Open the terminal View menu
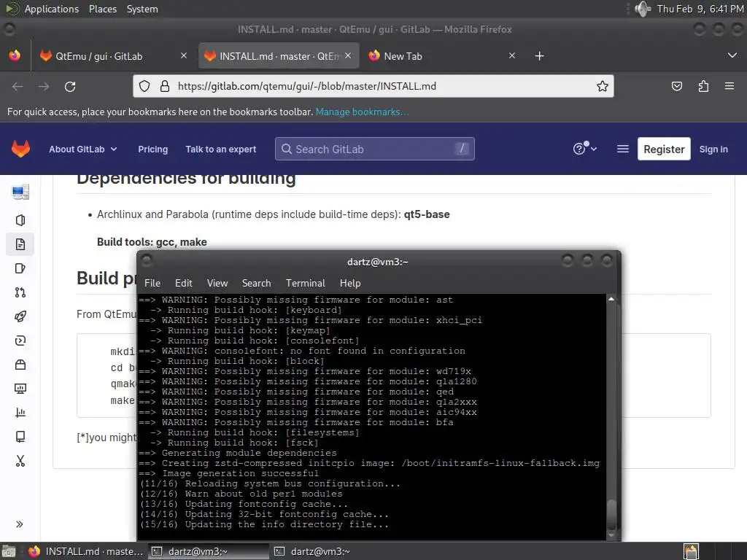Viewport: 747px width, 560px height. (217, 283)
